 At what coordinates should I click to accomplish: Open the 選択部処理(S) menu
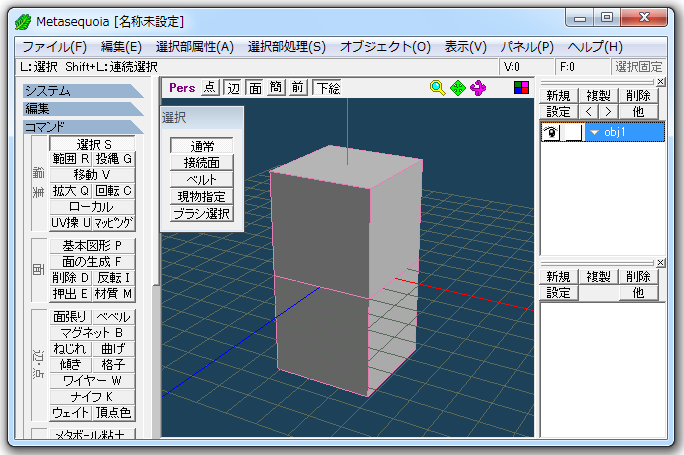point(287,47)
